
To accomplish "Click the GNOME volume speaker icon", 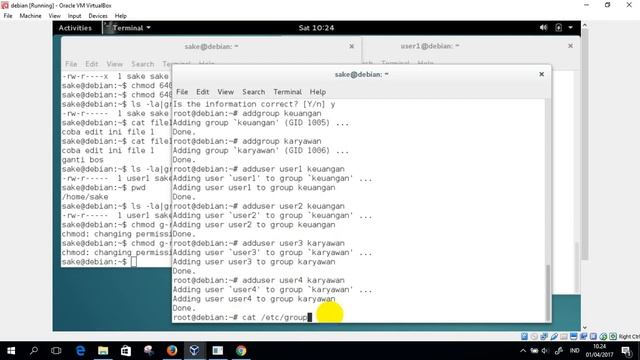I will point(543,28).
